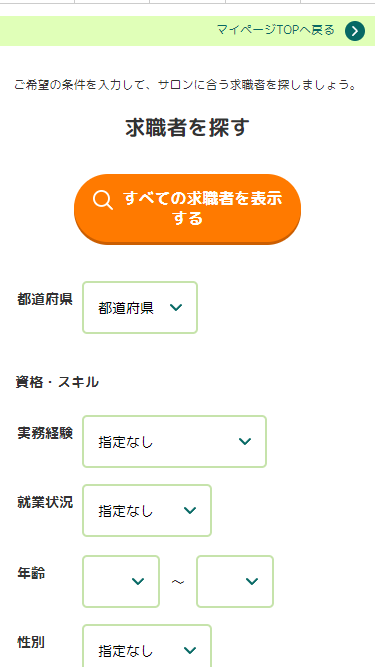Click the magnifier icon on orange button

click(x=103, y=200)
